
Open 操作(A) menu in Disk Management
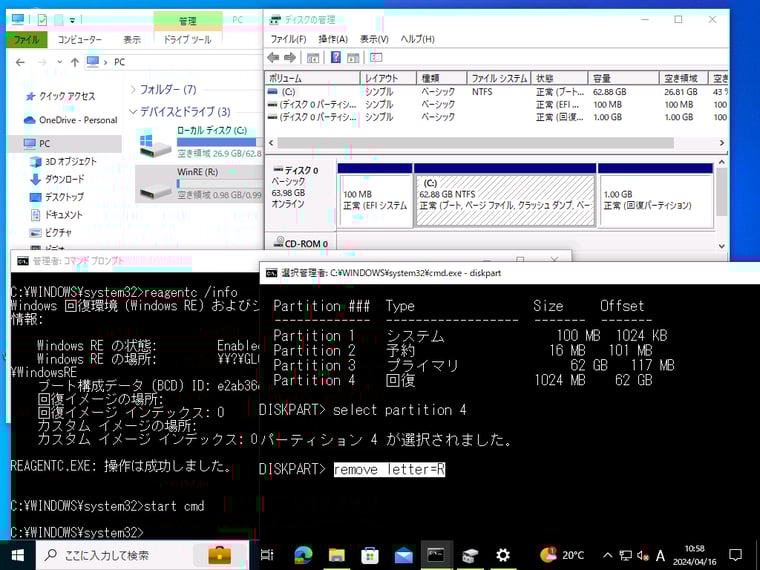(333, 39)
